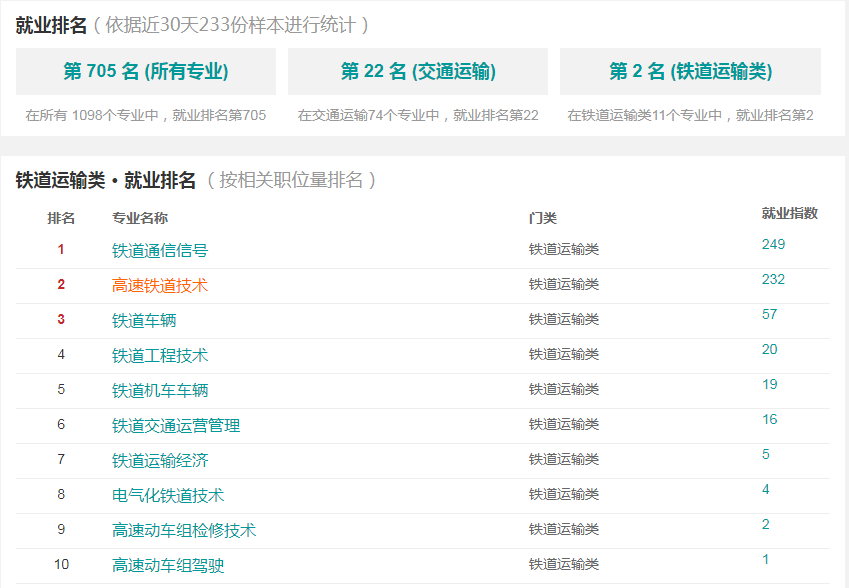
Task: Click the 就业指数 column header
Action: coord(789,213)
